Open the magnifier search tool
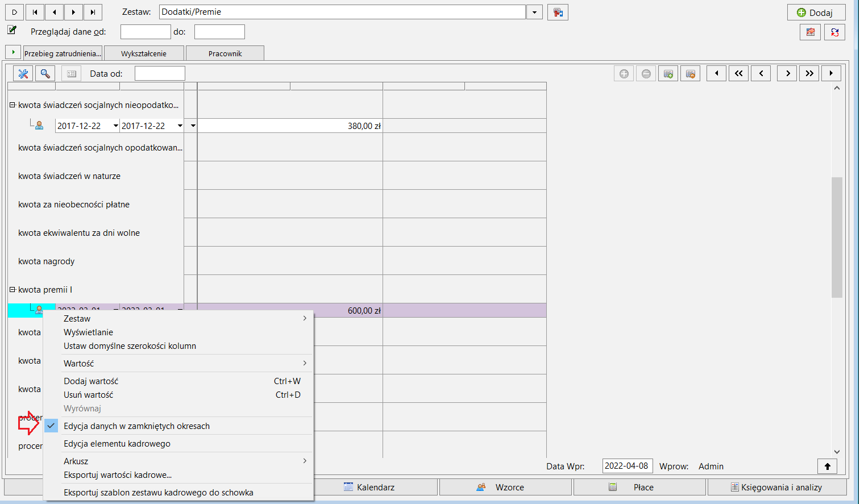Screen dimensions: 860x504 tap(45, 74)
